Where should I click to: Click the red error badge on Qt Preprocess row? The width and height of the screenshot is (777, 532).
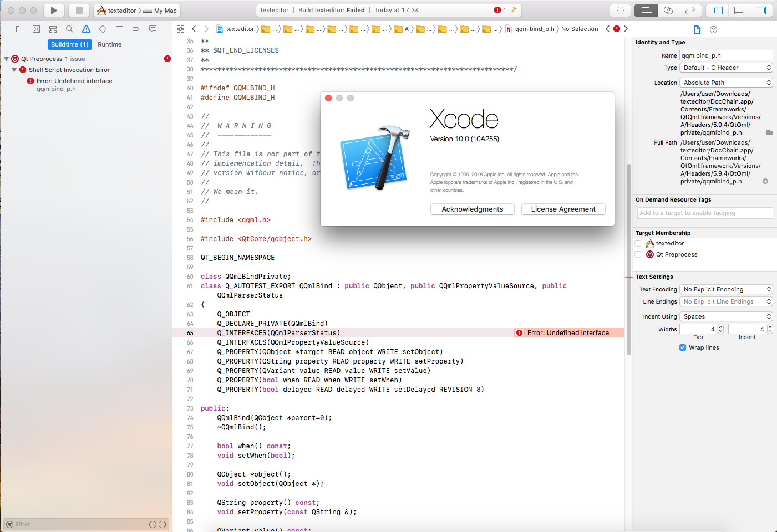tap(167, 59)
